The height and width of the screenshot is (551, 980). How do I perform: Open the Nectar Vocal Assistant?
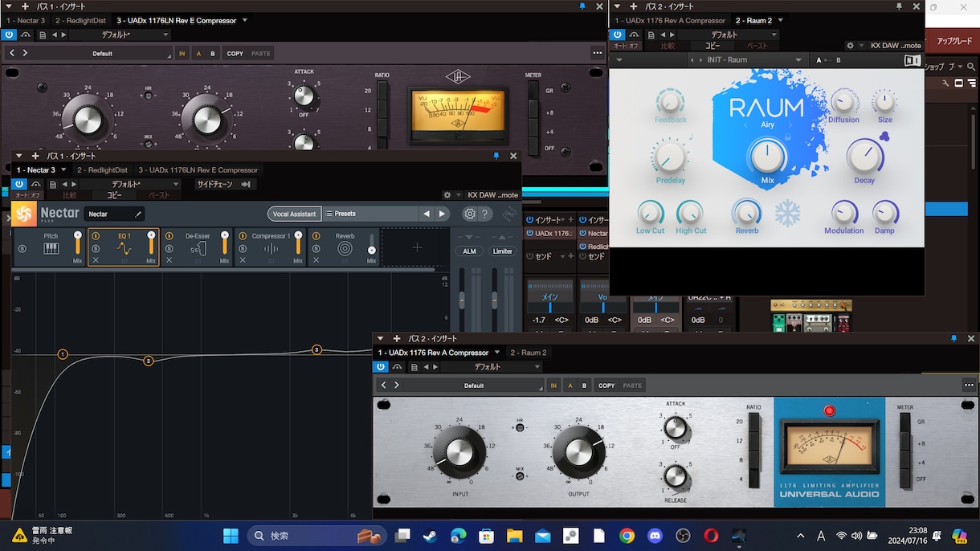pos(294,214)
